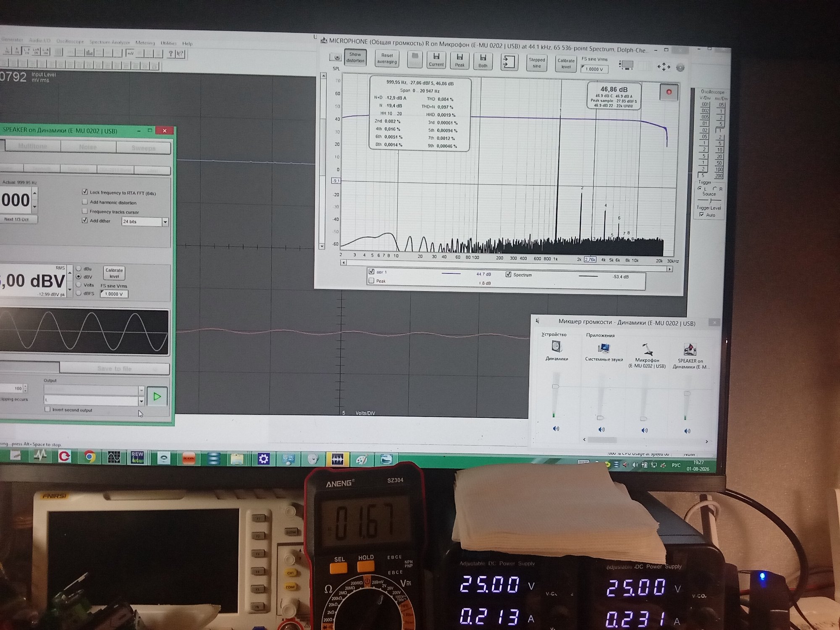Viewport: 840px width, 630px height.
Task: Switch to the Noise generator tab
Action: click(88, 147)
